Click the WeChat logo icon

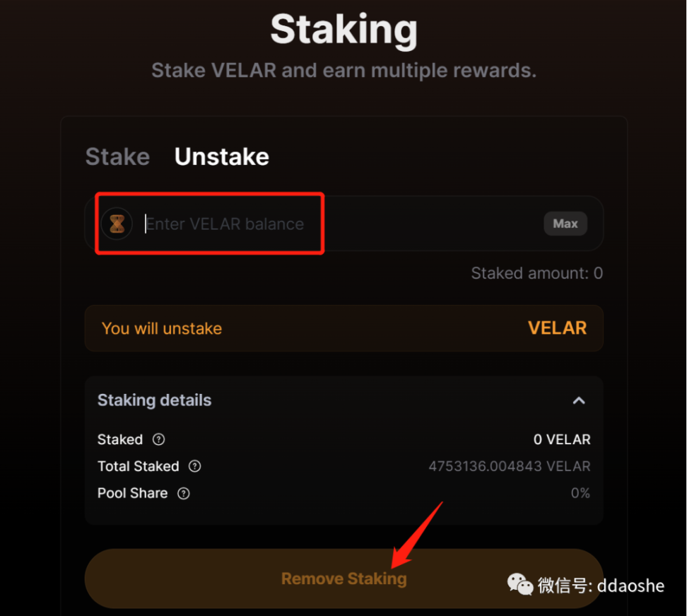tap(520, 584)
